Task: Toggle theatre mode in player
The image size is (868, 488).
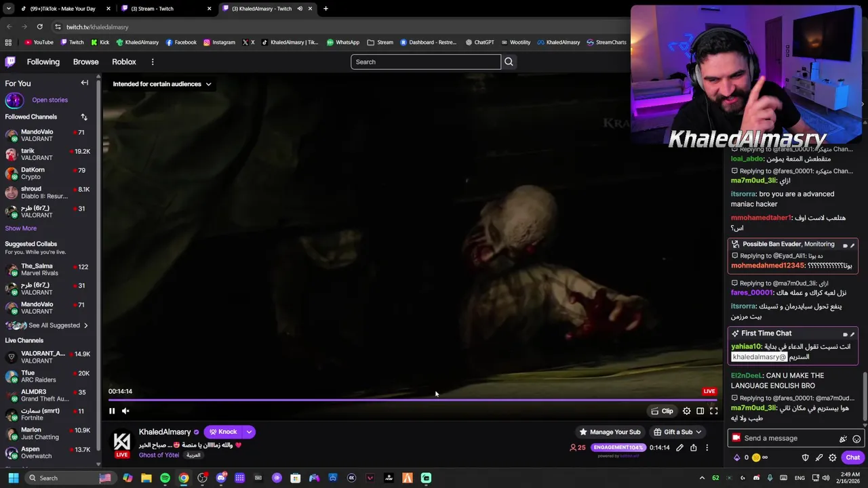Action: click(x=701, y=411)
